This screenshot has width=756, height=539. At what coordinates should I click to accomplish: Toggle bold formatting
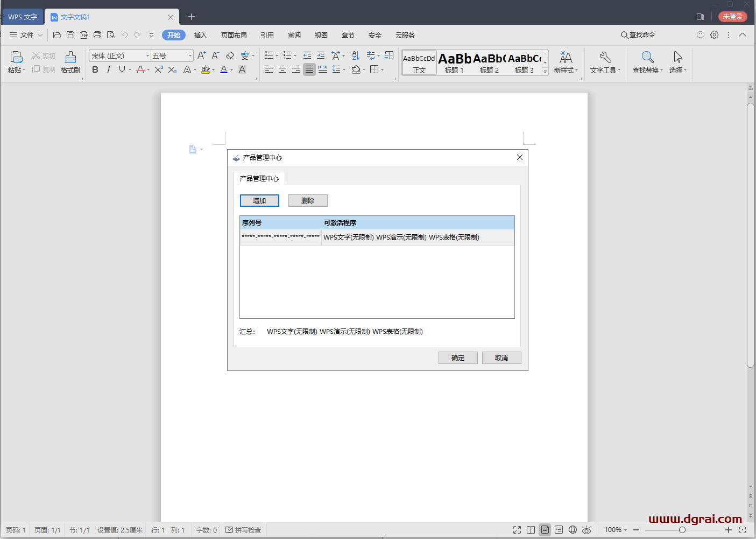coord(95,69)
